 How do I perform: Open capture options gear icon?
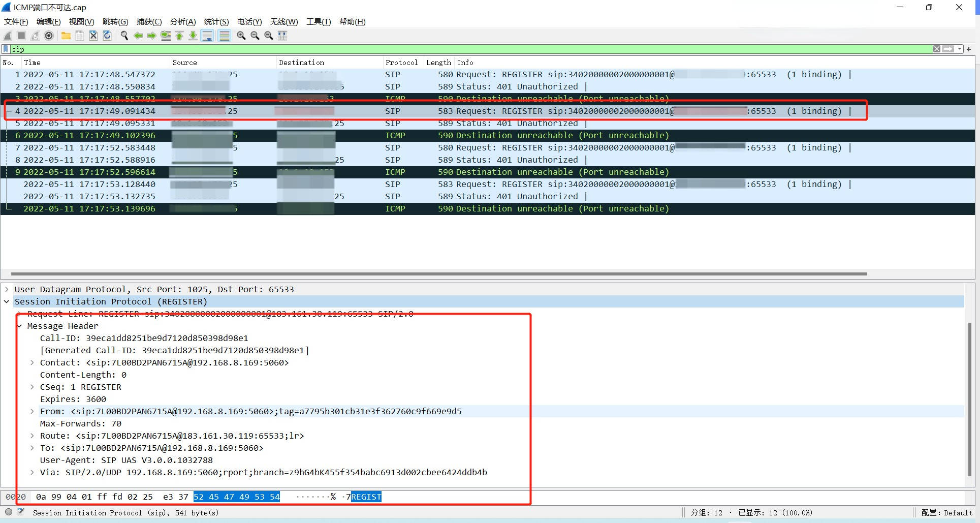[49, 36]
